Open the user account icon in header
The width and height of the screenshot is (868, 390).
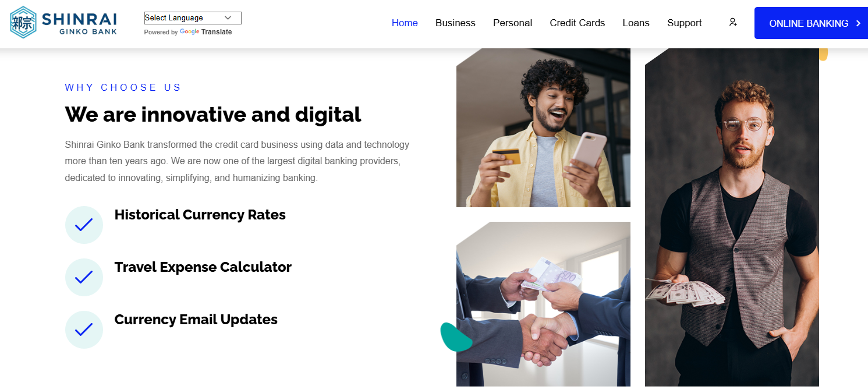tap(733, 22)
